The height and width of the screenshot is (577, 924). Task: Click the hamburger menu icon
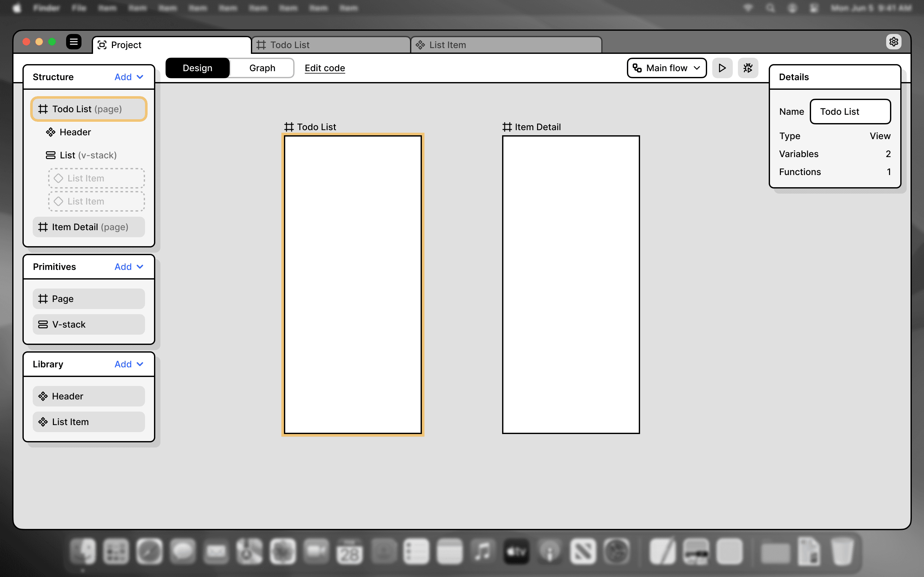(74, 42)
